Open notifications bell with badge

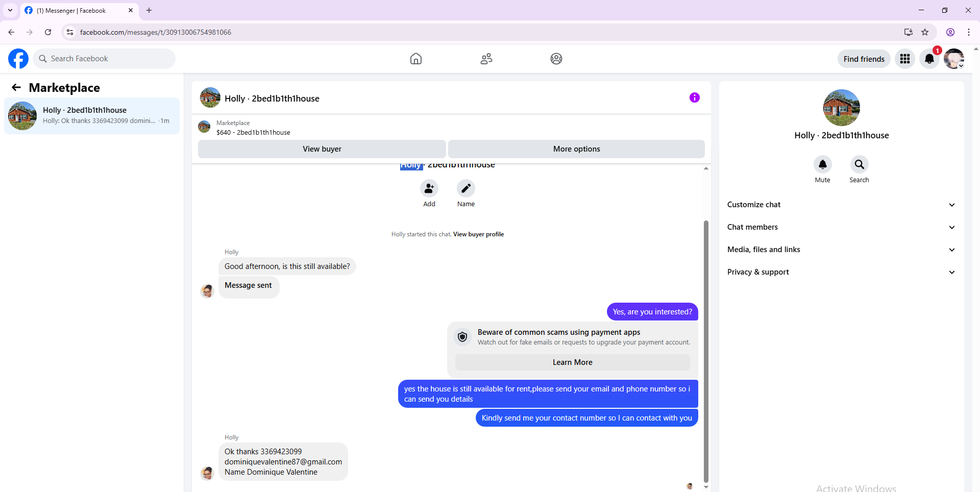pyautogui.click(x=929, y=59)
